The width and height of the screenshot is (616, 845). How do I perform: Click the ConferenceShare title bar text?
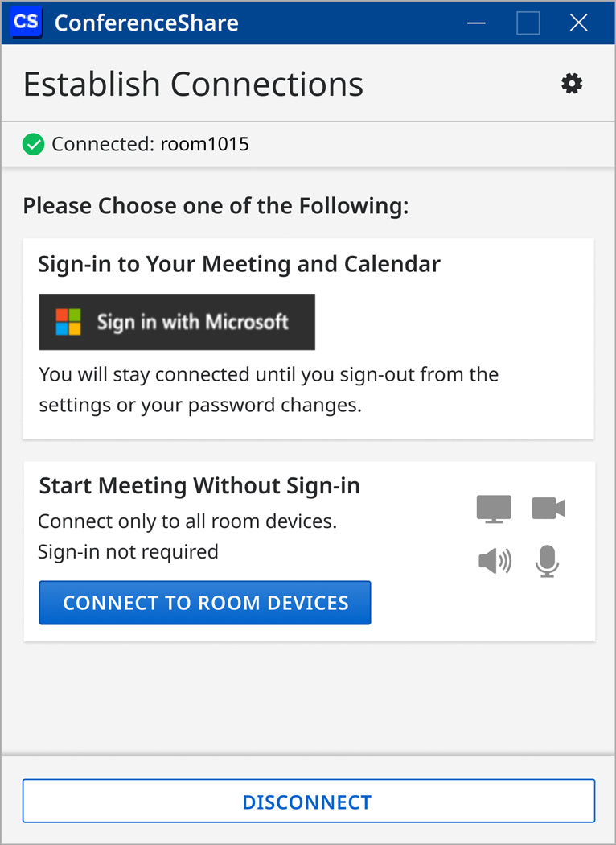(146, 23)
